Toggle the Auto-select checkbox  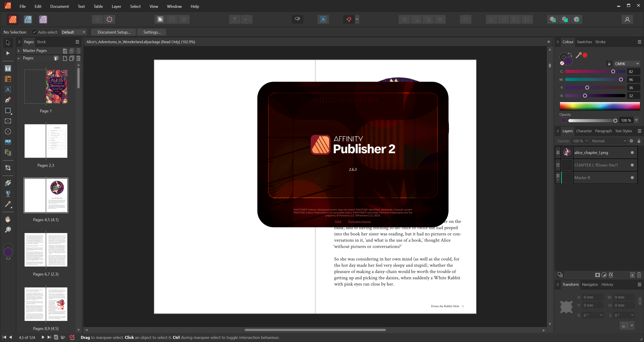coord(34,32)
